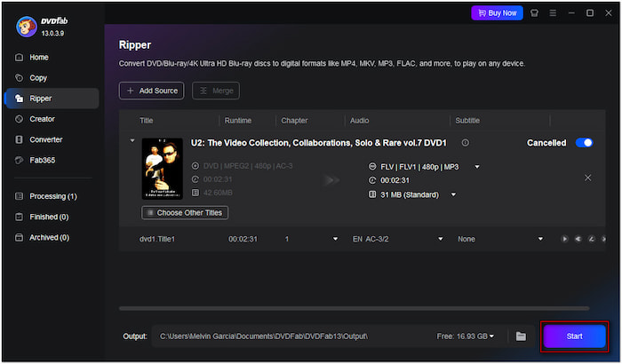Toggle the U2 title enable switch
The width and height of the screenshot is (622, 364).
[x=584, y=143]
